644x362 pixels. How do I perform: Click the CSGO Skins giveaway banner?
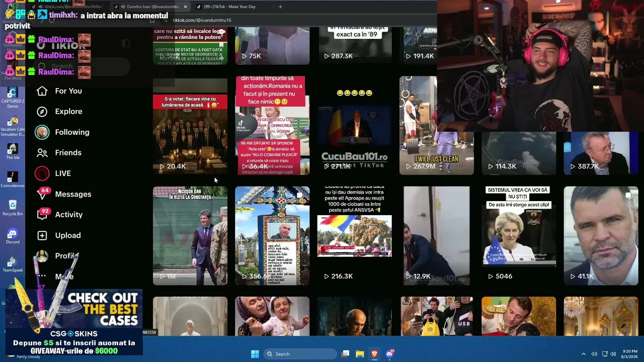[x=74, y=322]
